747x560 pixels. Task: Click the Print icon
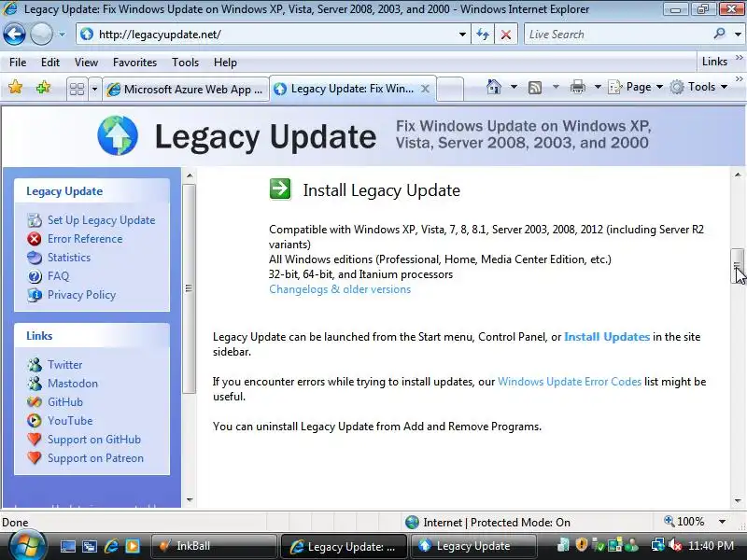(577, 87)
